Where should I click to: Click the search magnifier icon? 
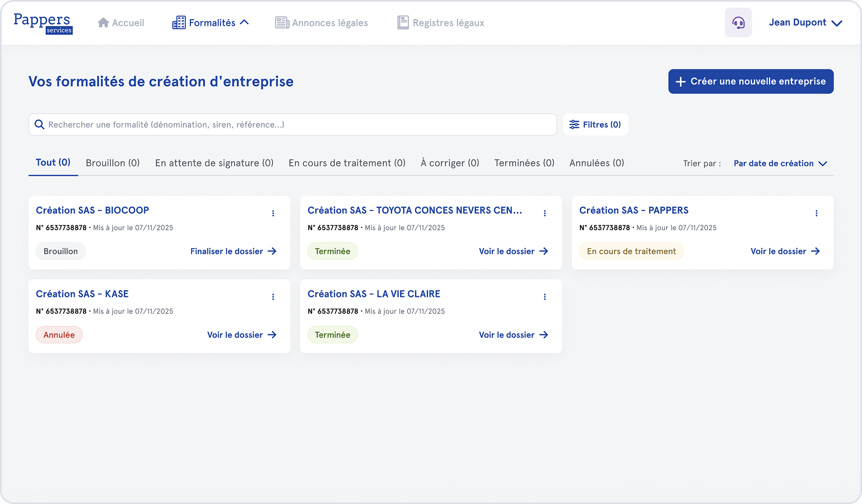click(x=40, y=125)
